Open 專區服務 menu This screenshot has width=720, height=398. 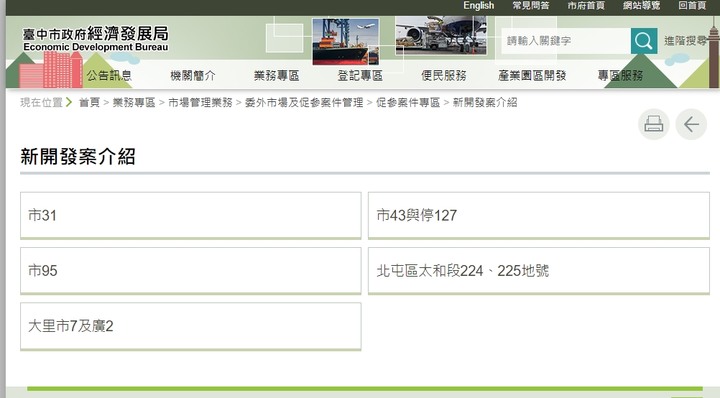click(620, 75)
